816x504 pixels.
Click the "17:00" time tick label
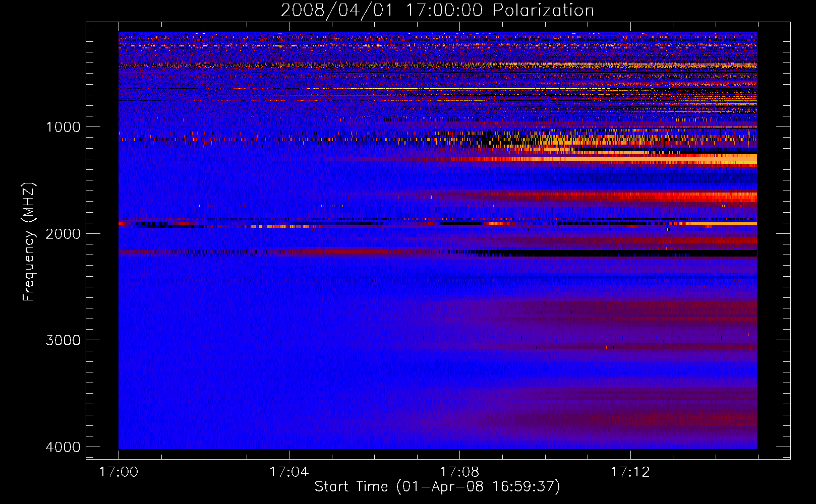119,472
